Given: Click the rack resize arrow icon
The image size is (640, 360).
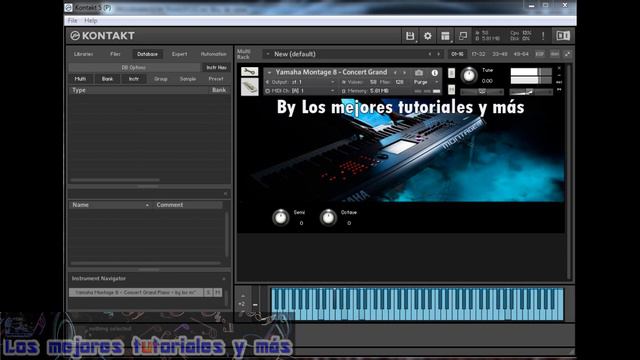Looking at the screenshot, I should (x=567, y=54).
